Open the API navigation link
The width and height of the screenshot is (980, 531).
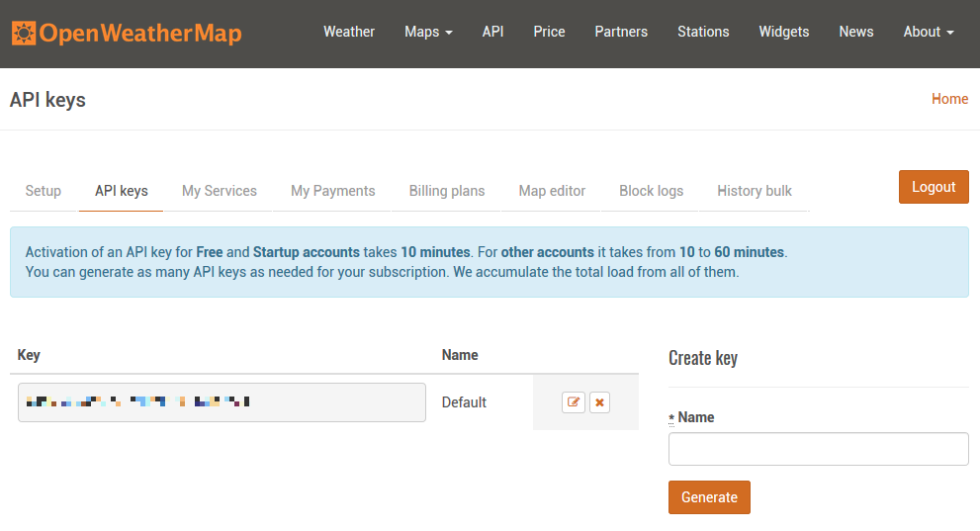pos(492,32)
